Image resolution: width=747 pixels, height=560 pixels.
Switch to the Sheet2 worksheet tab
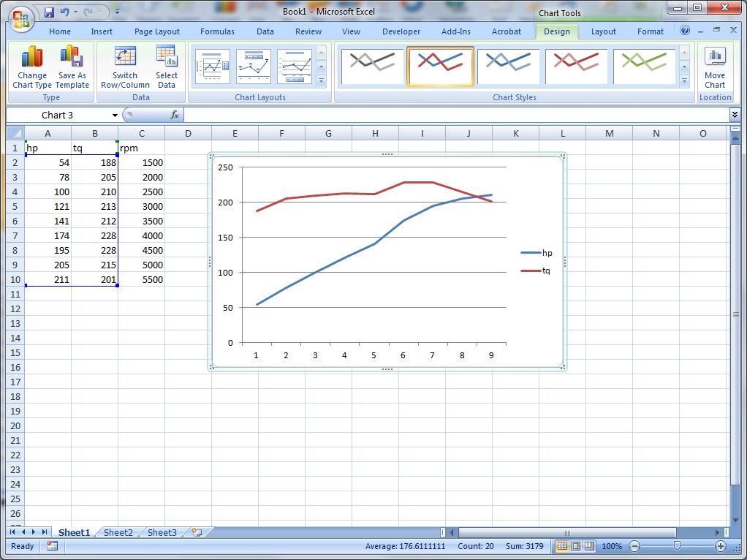pos(118,533)
